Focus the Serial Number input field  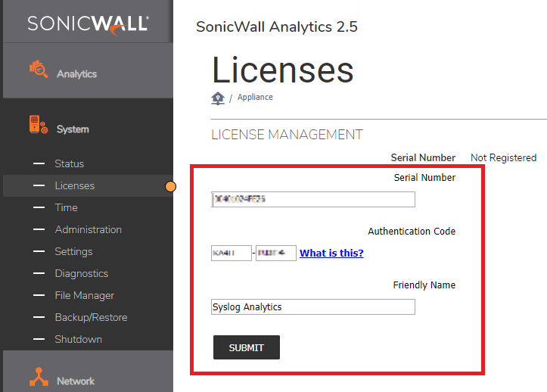point(313,199)
